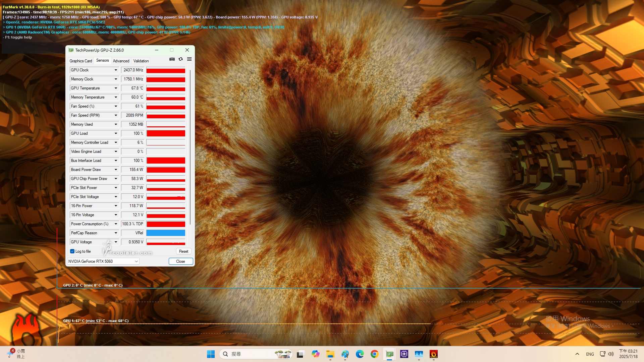644x362 pixels.
Task: Expand the Video Engine Load dropdown
Action: click(116, 152)
